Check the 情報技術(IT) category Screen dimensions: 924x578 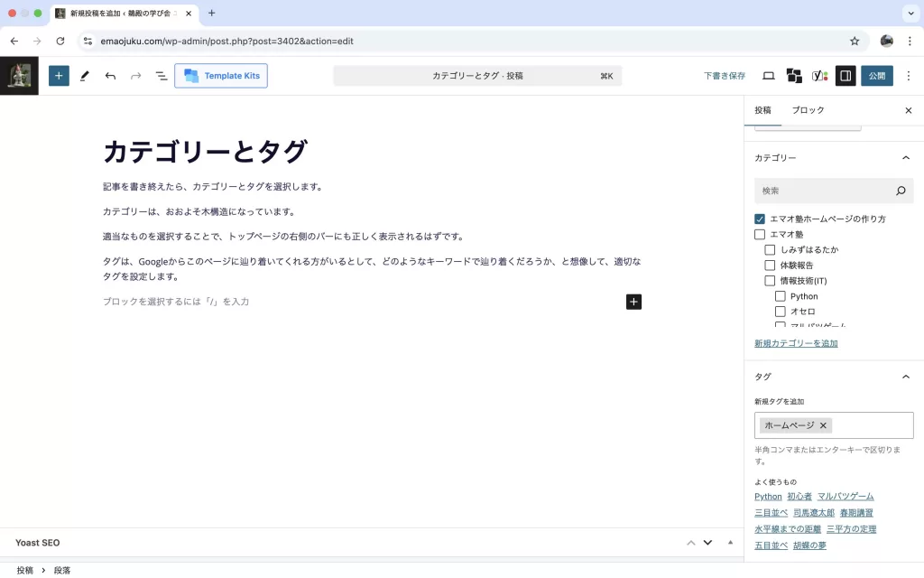click(770, 281)
